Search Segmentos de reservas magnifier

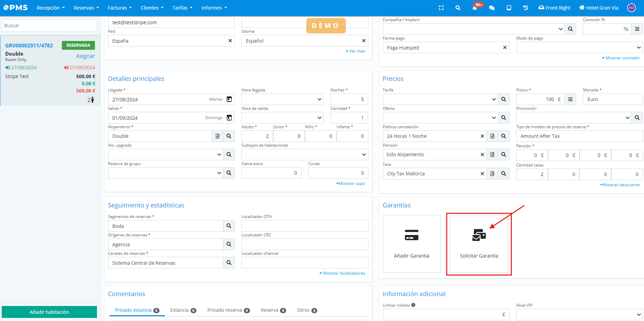(229, 226)
